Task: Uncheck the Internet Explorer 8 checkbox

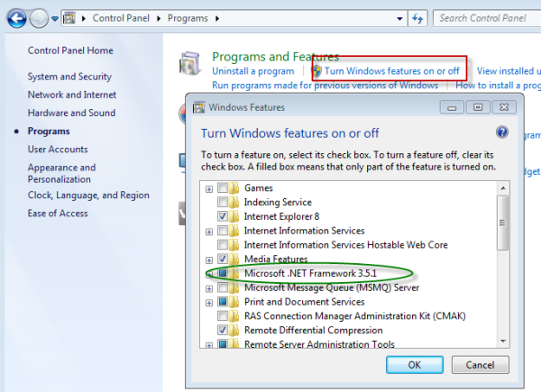Action: (223, 217)
